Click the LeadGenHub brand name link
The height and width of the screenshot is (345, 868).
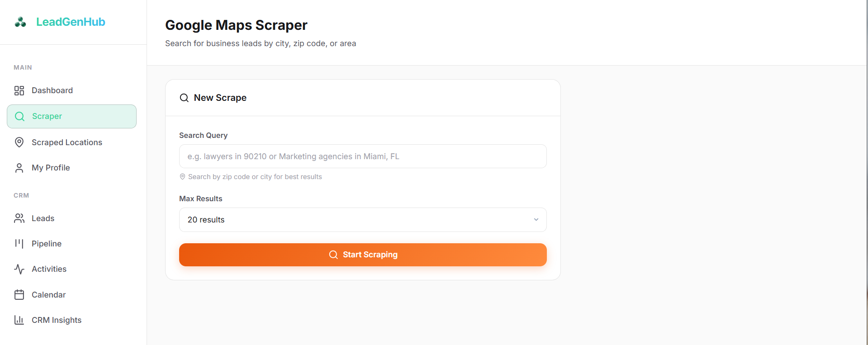[71, 22]
